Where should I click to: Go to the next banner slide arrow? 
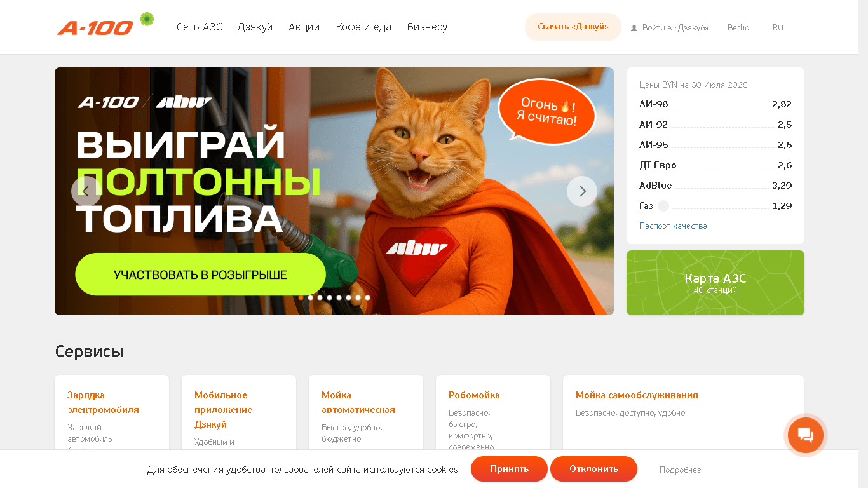click(582, 191)
